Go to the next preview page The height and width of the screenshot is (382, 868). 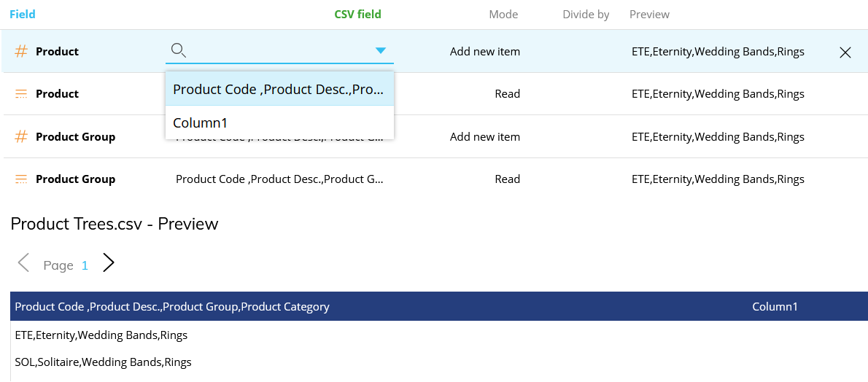tap(109, 263)
